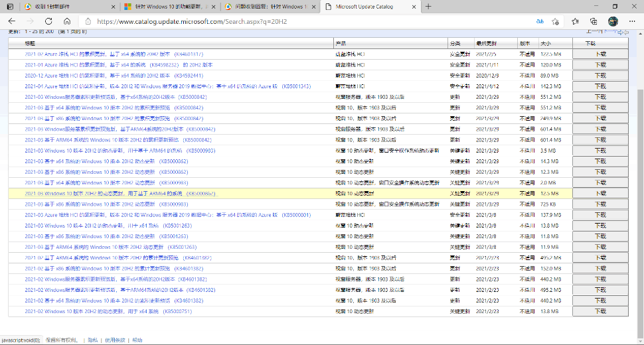This screenshot has height=345, width=644.
Task: Open 2021-02 Azure HCI KB4601317 link
Action: [x=114, y=54]
